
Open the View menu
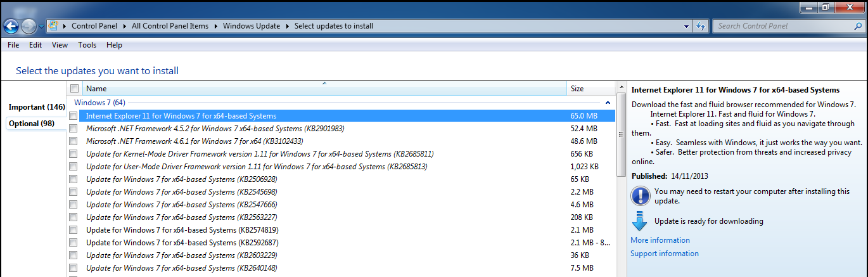pyautogui.click(x=60, y=45)
